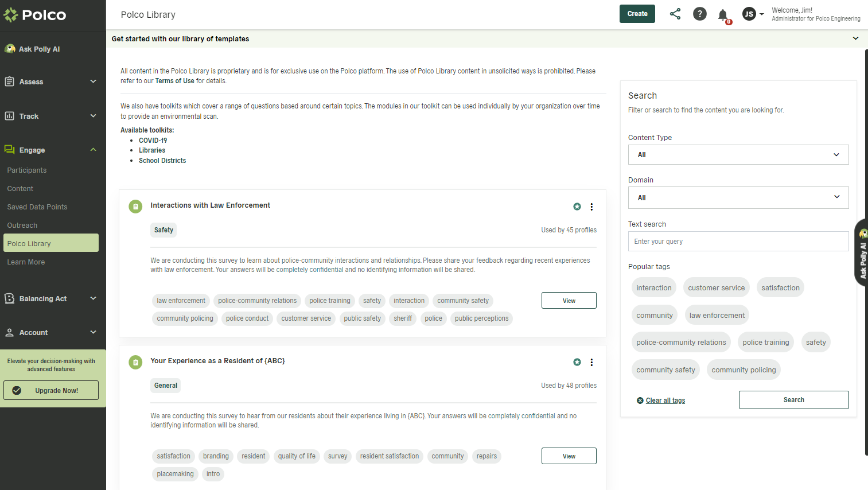Image resolution: width=868 pixels, height=490 pixels.
Task: Click the resident satisfaction tag
Action: coord(390,456)
